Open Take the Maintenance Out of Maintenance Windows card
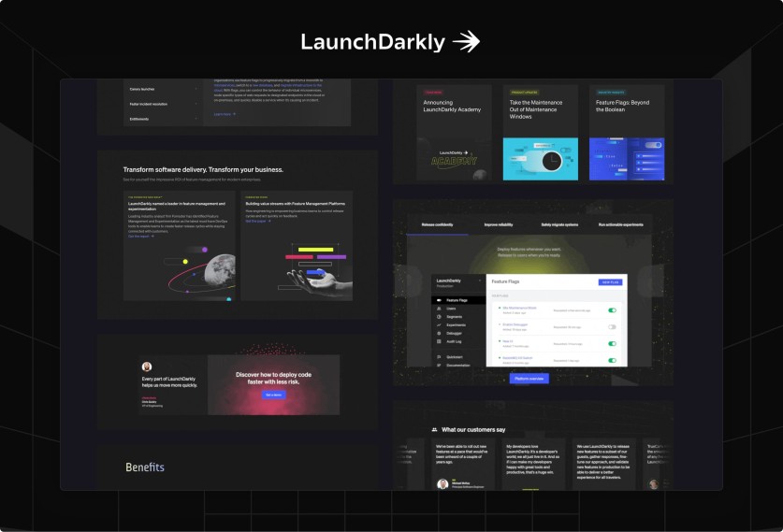This screenshot has height=532, width=783. [x=541, y=132]
